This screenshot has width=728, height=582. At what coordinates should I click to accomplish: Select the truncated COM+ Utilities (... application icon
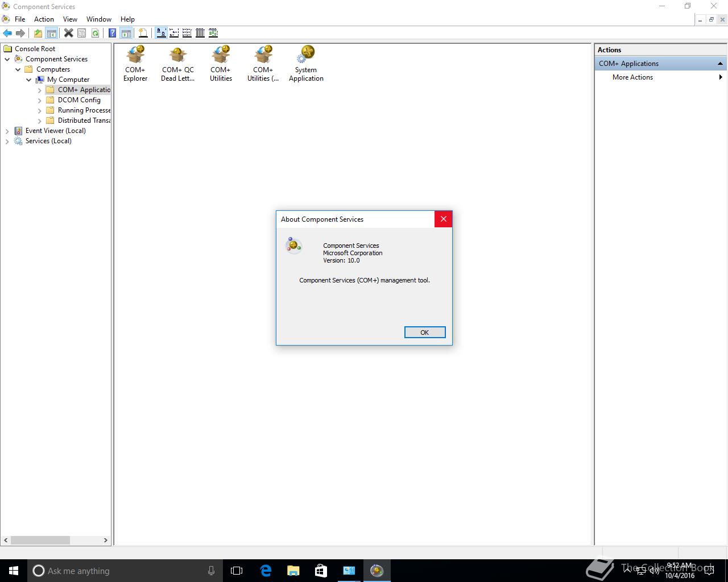(x=263, y=64)
